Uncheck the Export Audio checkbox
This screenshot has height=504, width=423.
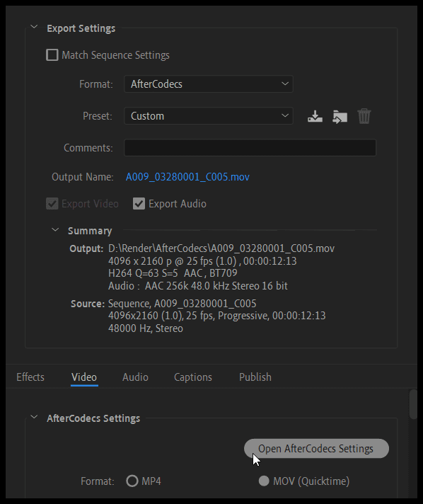tap(139, 204)
